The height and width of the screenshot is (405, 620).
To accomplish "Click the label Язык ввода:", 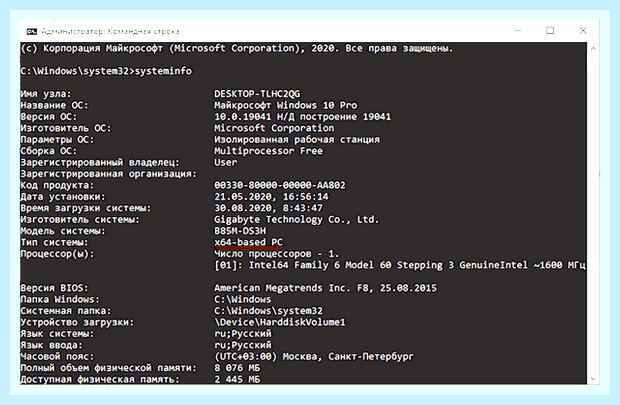I will (52, 345).
